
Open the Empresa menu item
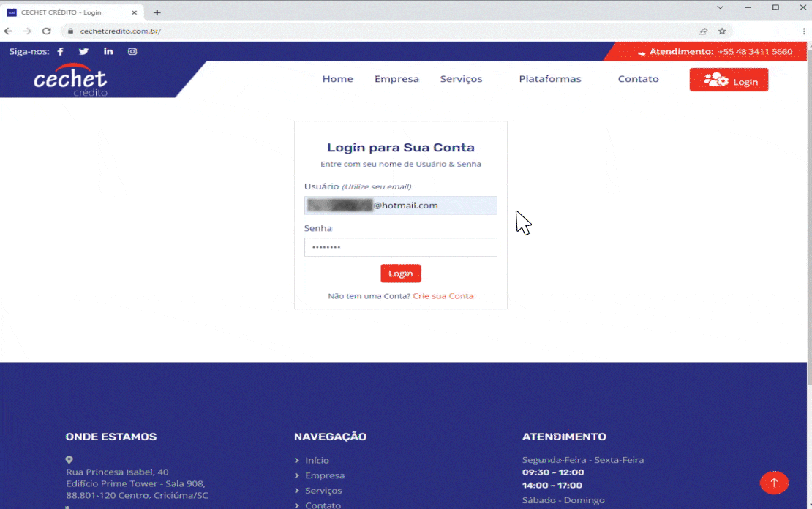[396, 79]
